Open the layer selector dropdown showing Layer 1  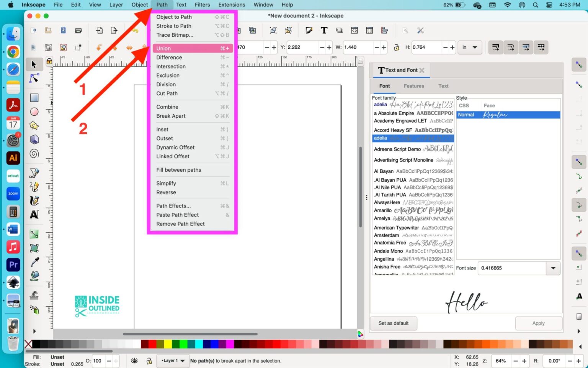click(x=173, y=361)
